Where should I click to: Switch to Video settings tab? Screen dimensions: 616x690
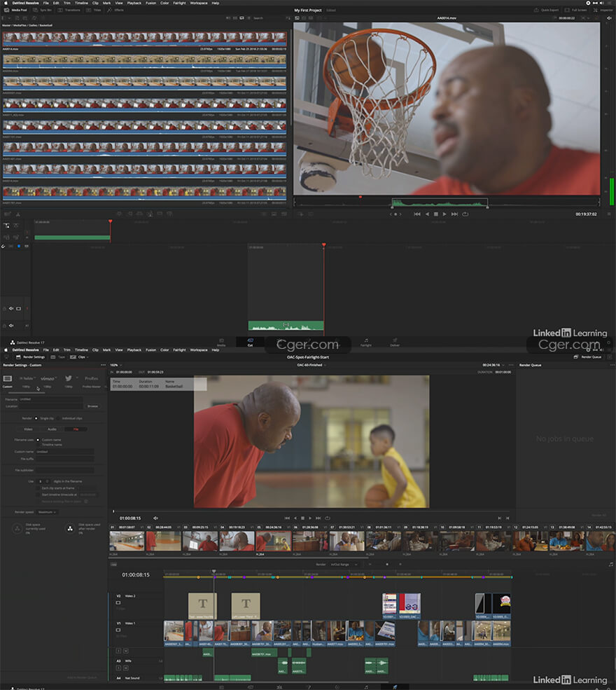pyautogui.click(x=28, y=429)
